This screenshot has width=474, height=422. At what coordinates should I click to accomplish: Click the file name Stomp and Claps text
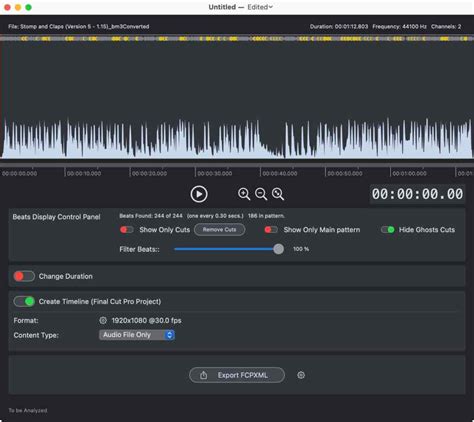(x=79, y=26)
